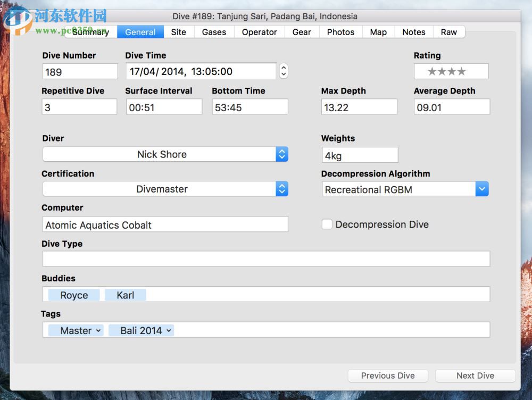Open the Gear tab
This screenshot has height=400, width=532.
tap(302, 32)
